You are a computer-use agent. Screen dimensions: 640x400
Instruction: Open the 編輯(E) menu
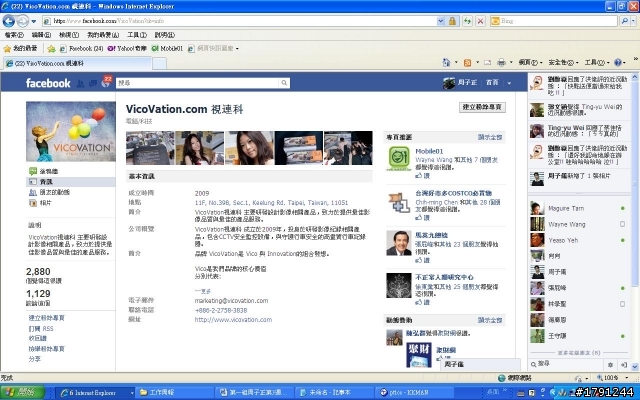coord(41,35)
